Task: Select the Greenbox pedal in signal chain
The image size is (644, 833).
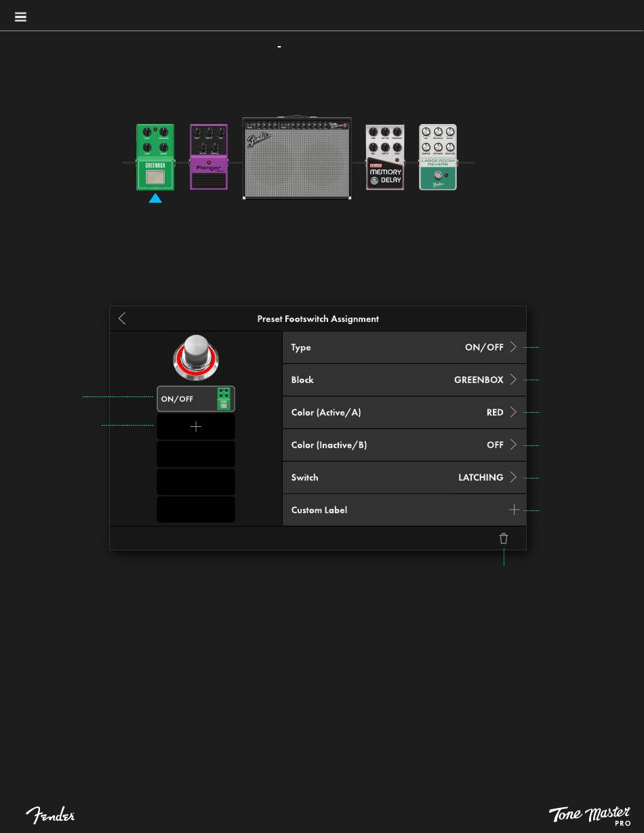Action: pyautogui.click(x=155, y=157)
